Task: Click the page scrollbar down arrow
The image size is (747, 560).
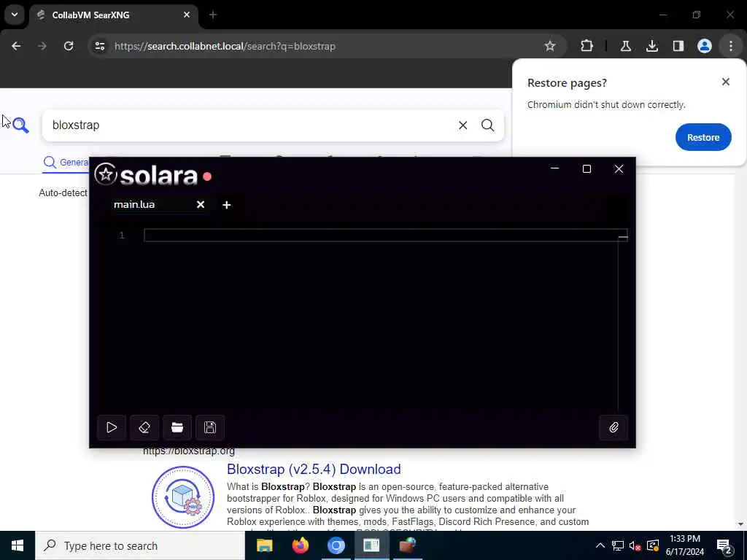Action: tap(741, 525)
